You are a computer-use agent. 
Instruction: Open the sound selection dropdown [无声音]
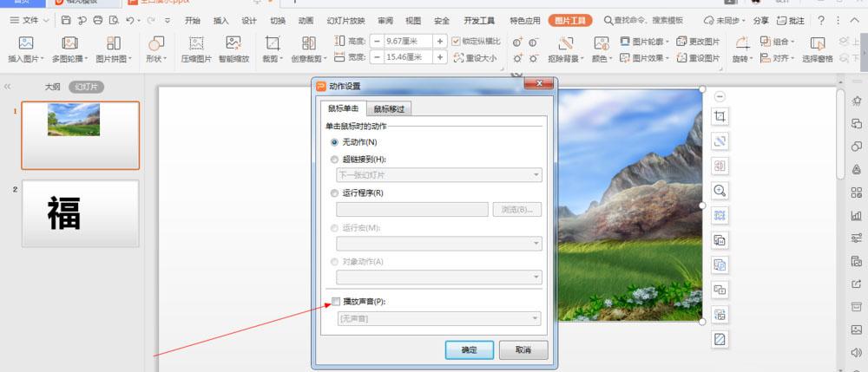click(439, 319)
